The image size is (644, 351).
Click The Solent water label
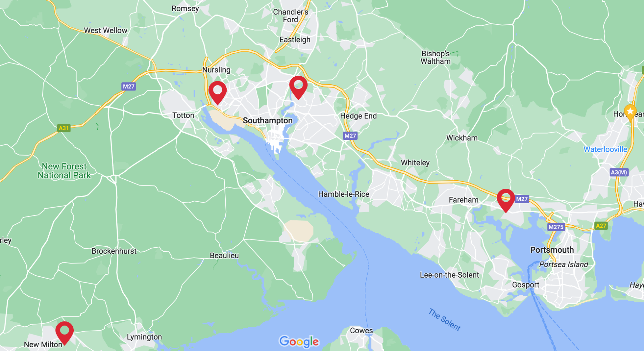pos(444,320)
